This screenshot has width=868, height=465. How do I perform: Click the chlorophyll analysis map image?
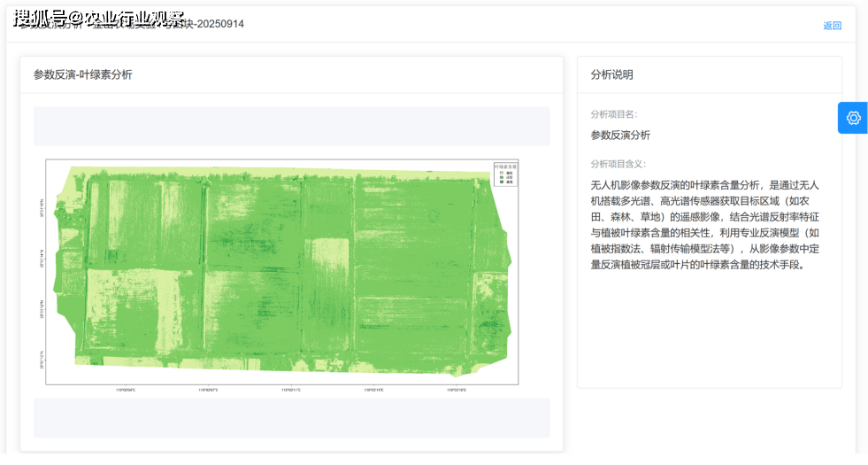coord(281,272)
